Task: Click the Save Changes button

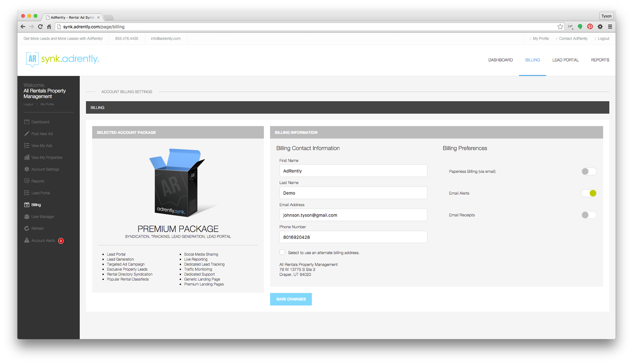Action: (291, 299)
